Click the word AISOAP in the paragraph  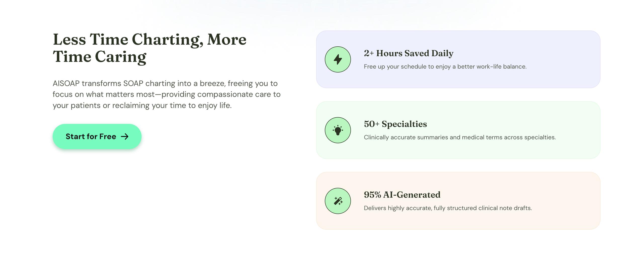click(x=66, y=83)
